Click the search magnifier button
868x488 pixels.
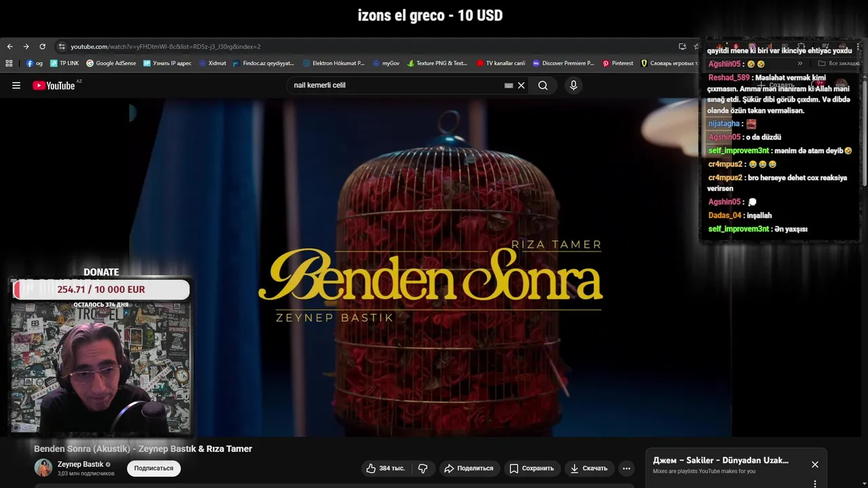coord(543,85)
